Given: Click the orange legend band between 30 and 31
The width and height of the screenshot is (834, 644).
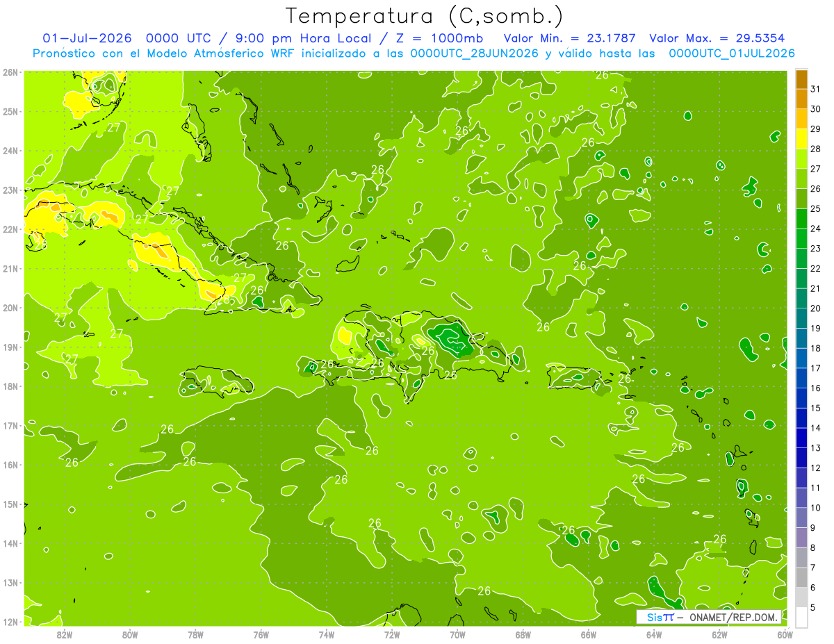Looking at the screenshot, I should coord(801,99).
